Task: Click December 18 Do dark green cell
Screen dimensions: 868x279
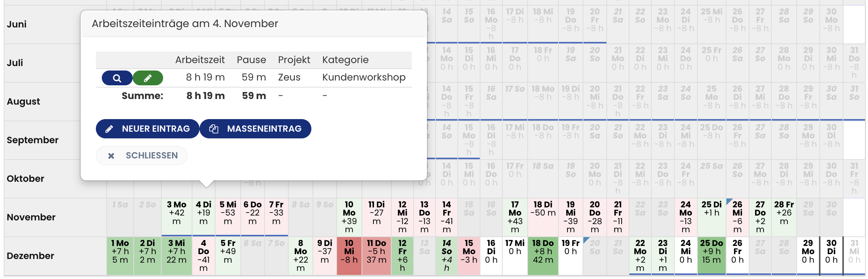Action: tap(542, 256)
